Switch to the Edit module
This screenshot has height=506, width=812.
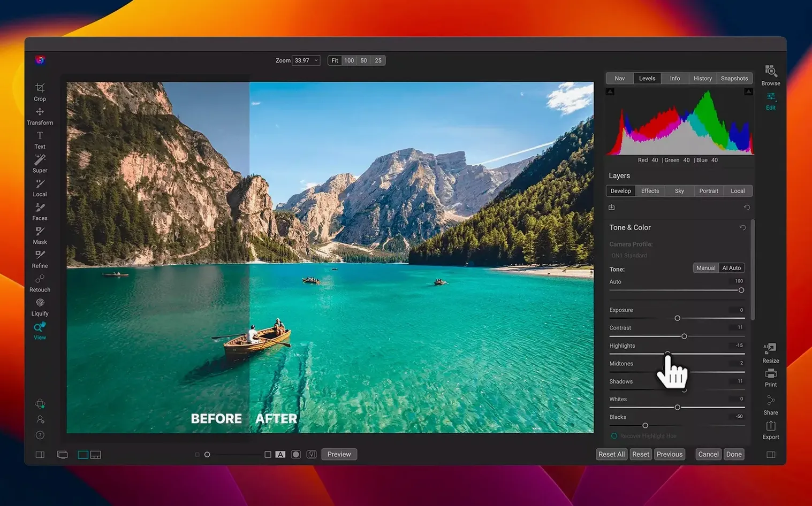coord(771,101)
